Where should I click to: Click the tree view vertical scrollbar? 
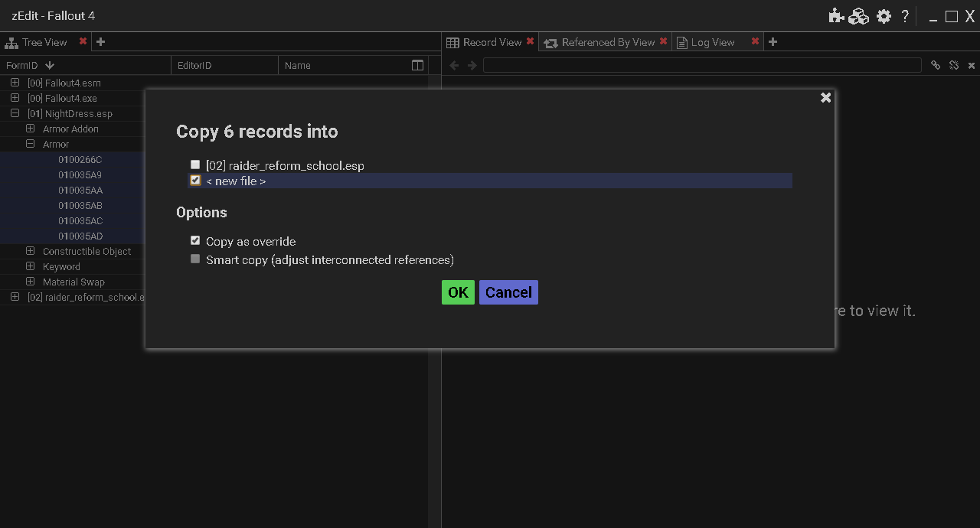click(x=434, y=301)
